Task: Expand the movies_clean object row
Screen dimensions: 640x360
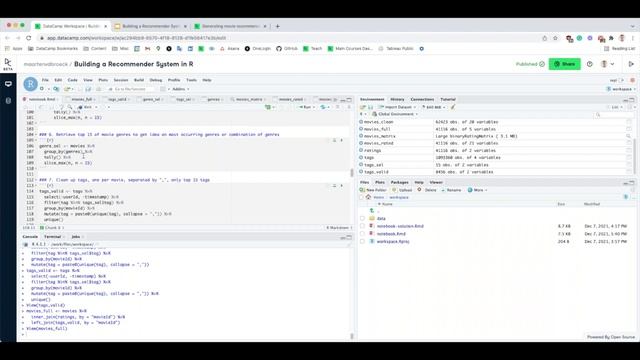Action: [x=361, y=122]
